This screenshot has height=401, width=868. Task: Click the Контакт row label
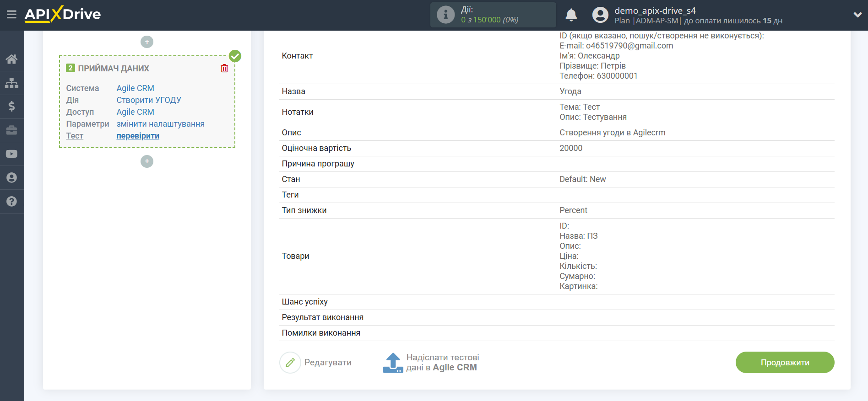[297, 56]
